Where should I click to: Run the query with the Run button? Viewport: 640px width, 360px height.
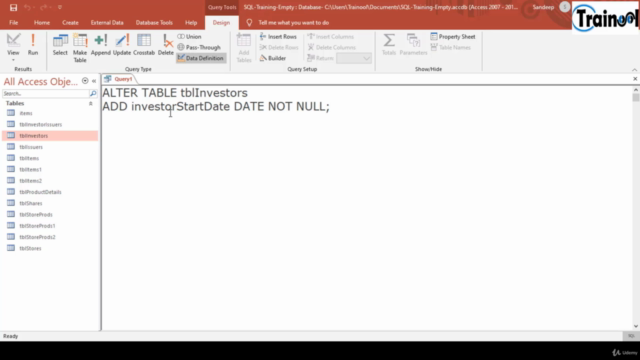[x=33, y=44]
